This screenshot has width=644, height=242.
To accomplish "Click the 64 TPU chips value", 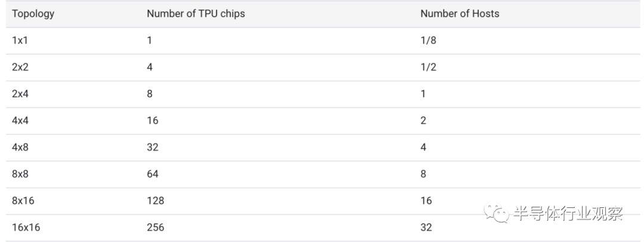I will [153, 174].
